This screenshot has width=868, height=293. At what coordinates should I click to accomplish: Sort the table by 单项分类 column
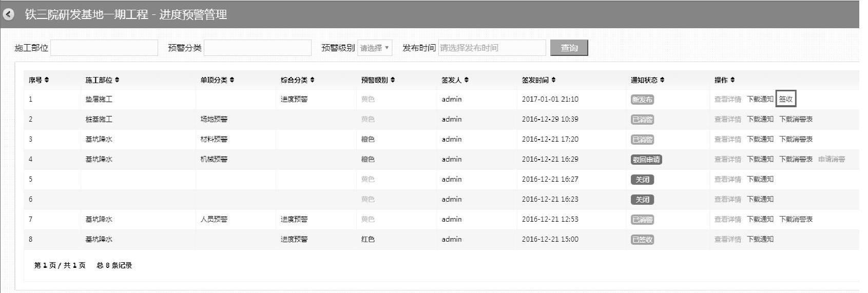pyautogui.click(x=217, y=80)
